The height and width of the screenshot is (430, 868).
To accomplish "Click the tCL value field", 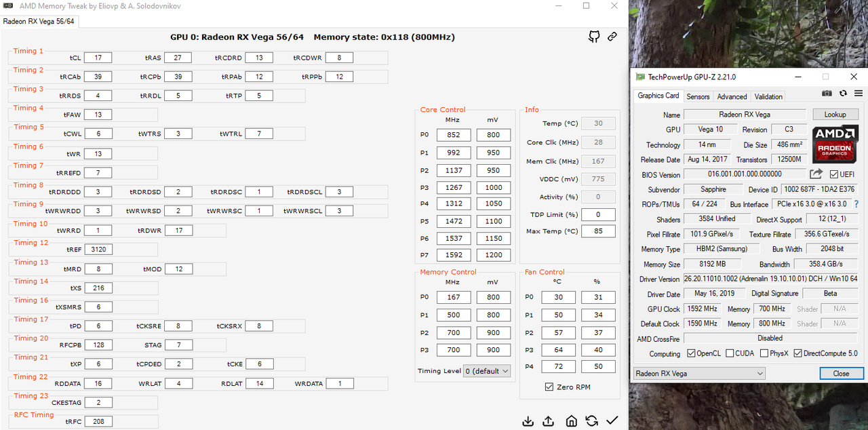I will pyautogui.click(x=98, y=58).
